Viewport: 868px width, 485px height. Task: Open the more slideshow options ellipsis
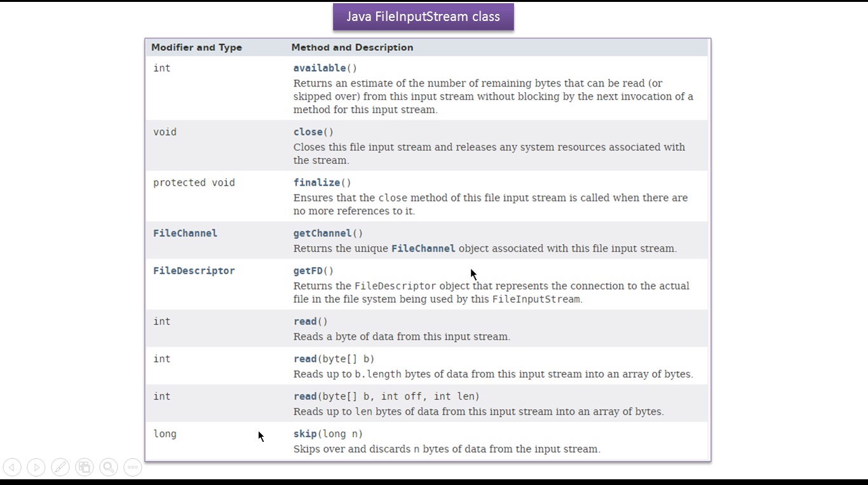[x=132, y=467]
